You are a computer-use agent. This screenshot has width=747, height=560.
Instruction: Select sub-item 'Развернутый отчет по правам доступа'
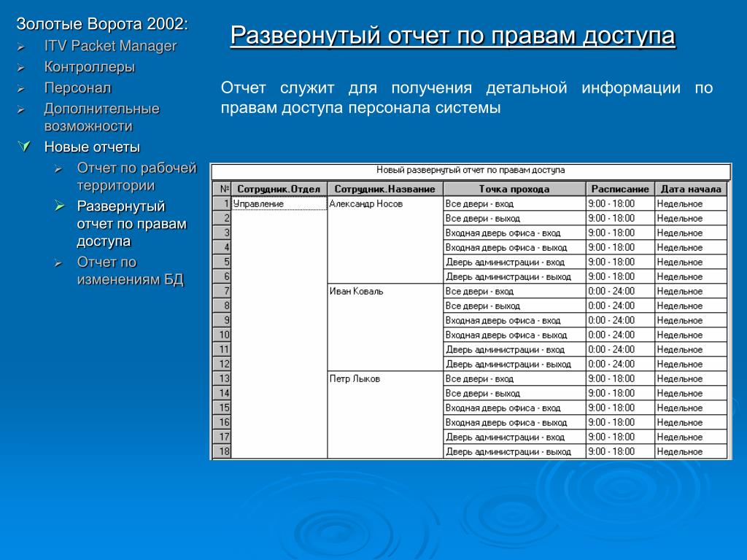tap(131, 224)
